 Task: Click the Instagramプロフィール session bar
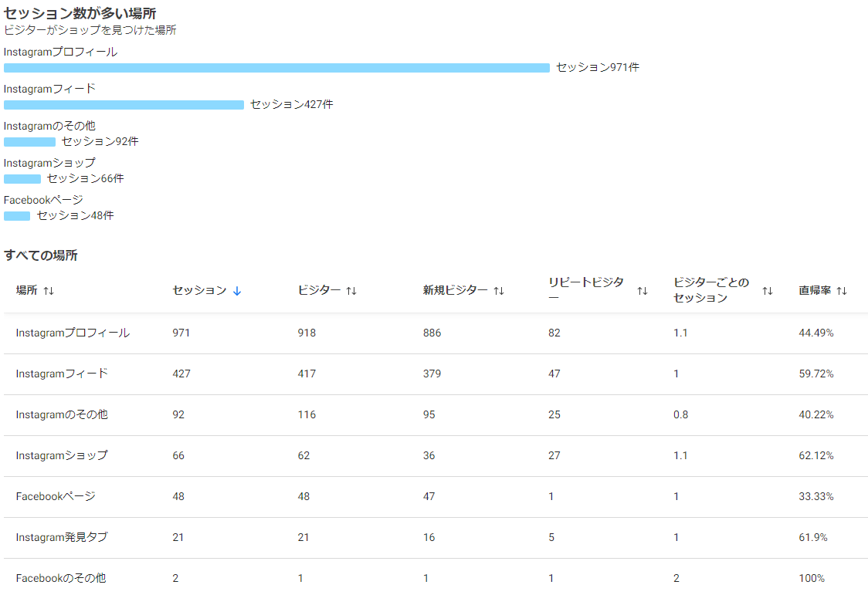click(276, 68)
